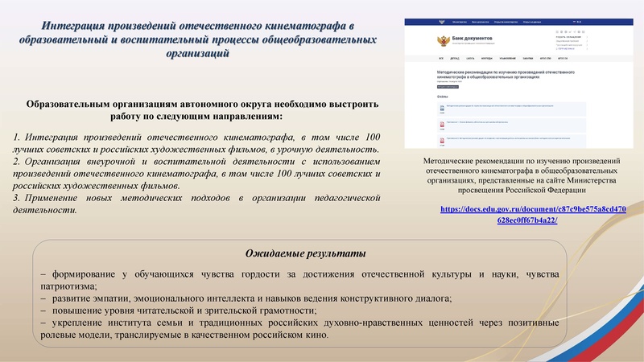Click the dark tag under the document title

448,87
